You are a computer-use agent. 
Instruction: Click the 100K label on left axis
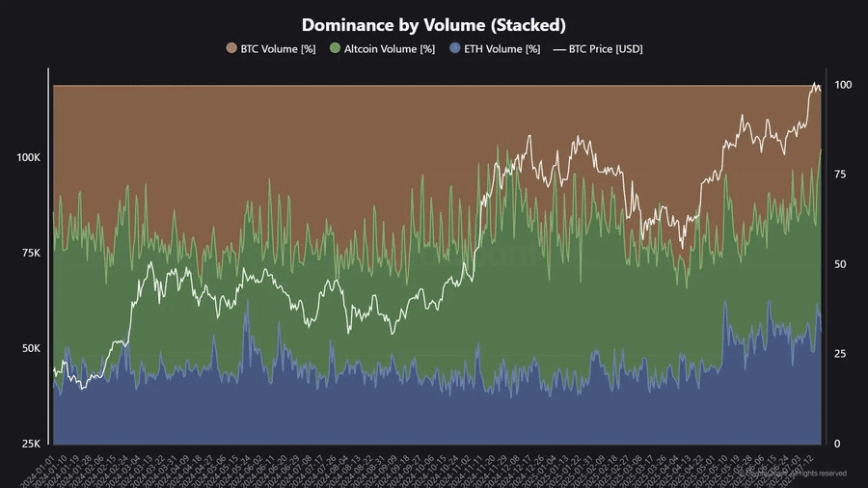tap(27, 157)
